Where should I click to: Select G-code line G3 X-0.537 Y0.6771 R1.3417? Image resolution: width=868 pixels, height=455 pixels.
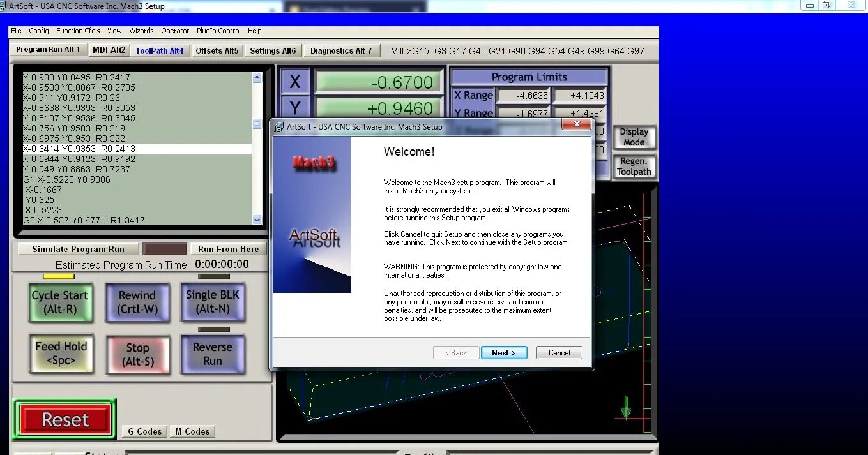click(137, 220)
